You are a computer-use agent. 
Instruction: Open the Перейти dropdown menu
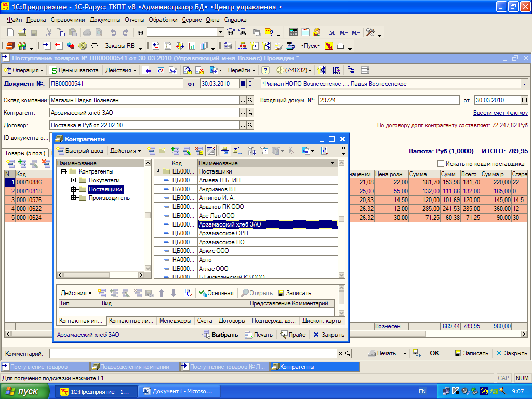point(241,70)
